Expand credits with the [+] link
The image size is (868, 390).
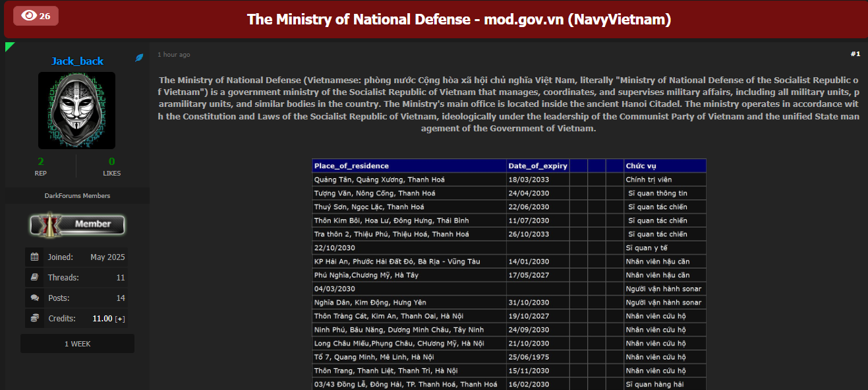120,319
